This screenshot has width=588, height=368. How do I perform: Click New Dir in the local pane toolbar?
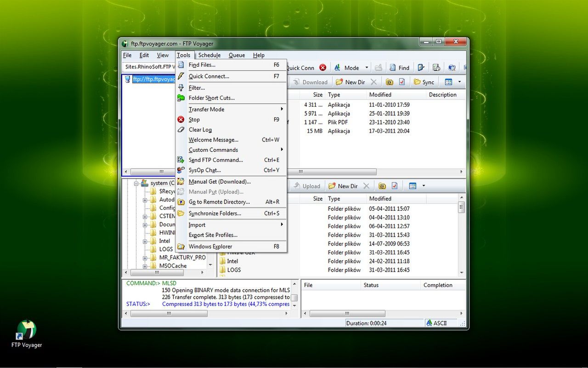coord(343,186)
